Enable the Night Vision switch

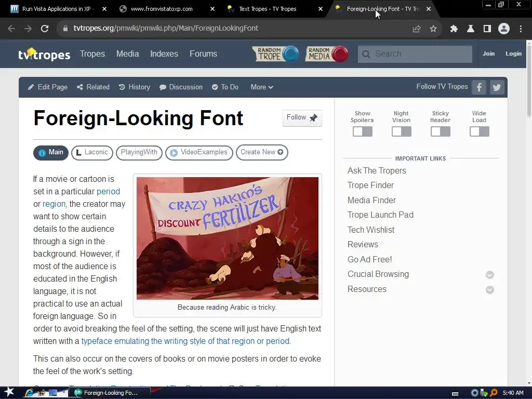pyautogui.click(x=402, y=131)
